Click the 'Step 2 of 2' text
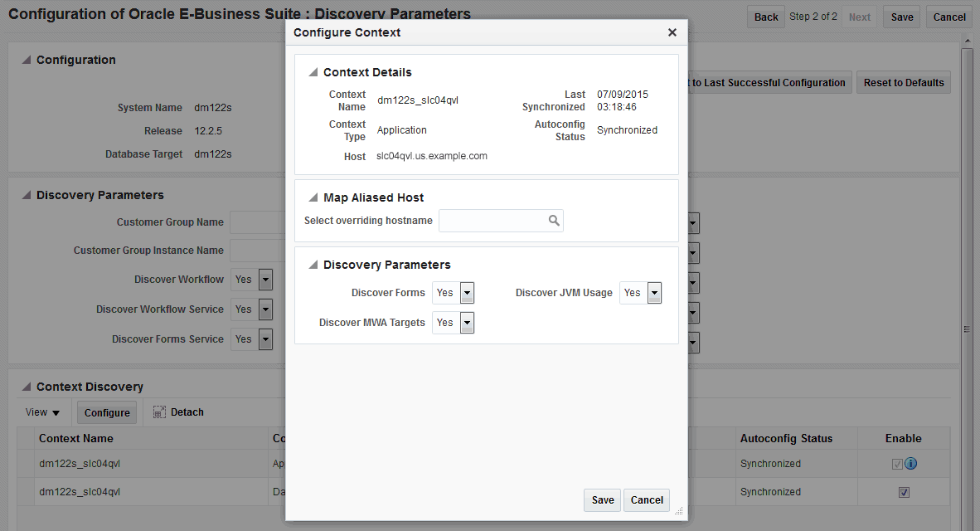980x531 pixels. 813,17
